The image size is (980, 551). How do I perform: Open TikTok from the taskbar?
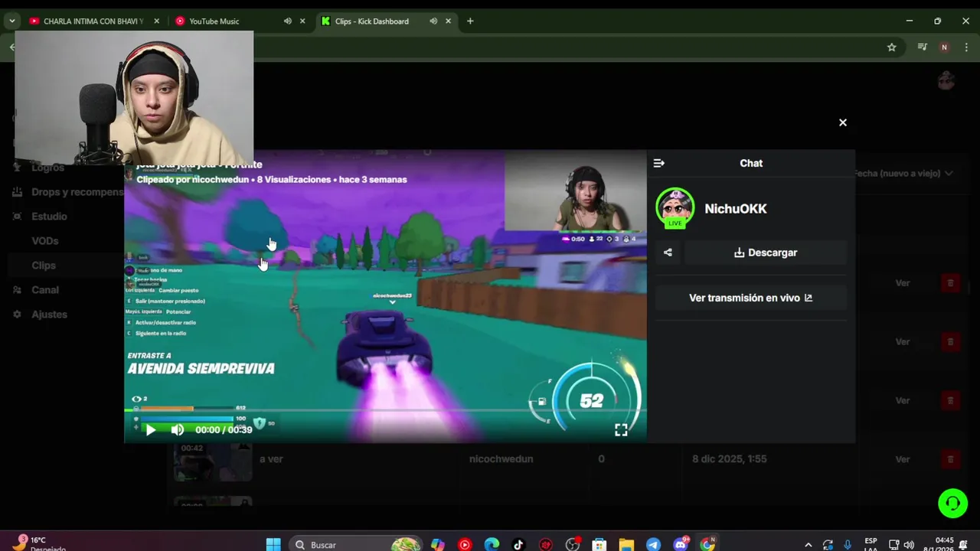(518, 545)
